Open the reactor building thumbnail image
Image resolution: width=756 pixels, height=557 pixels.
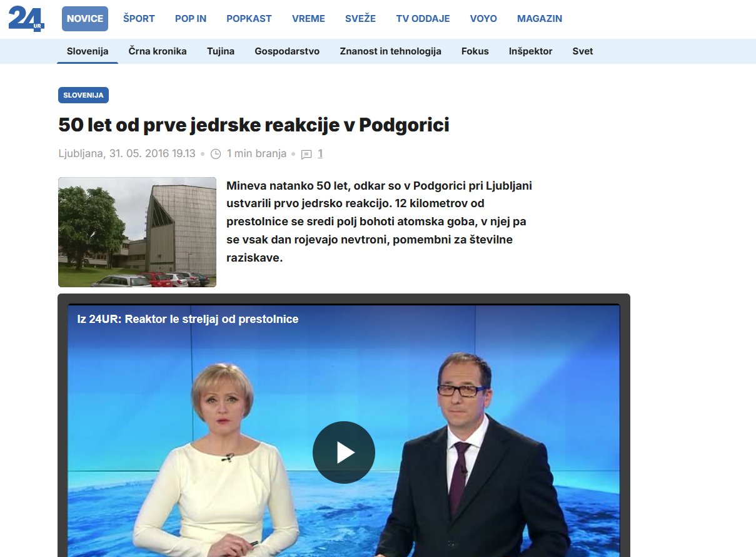(x=137, y=232)
